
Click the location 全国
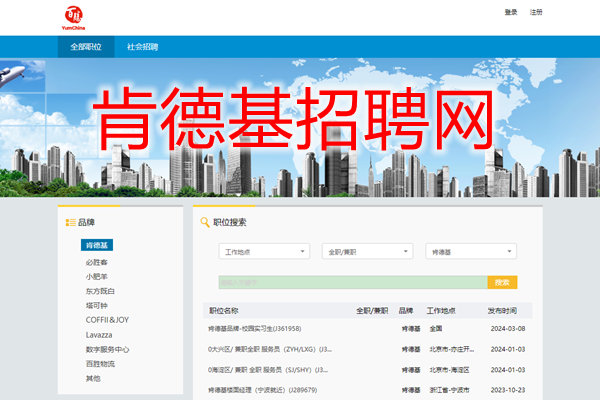point(436,328)
